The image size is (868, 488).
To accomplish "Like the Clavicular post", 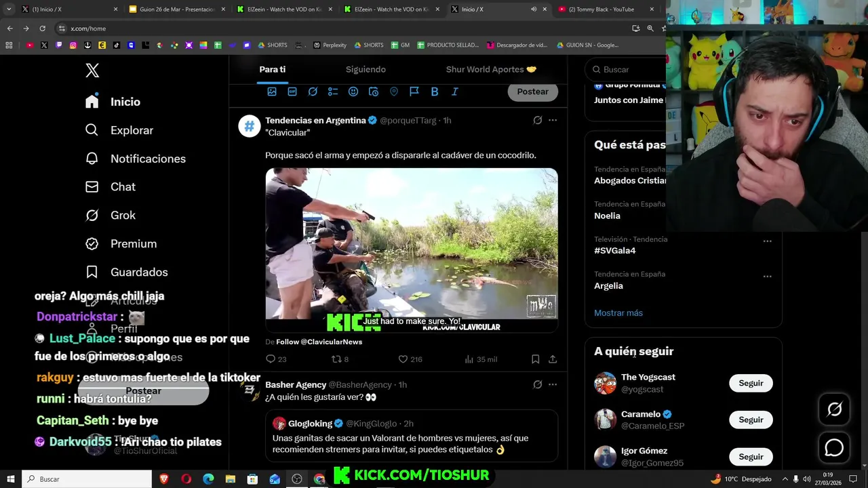I will [410, 359].
